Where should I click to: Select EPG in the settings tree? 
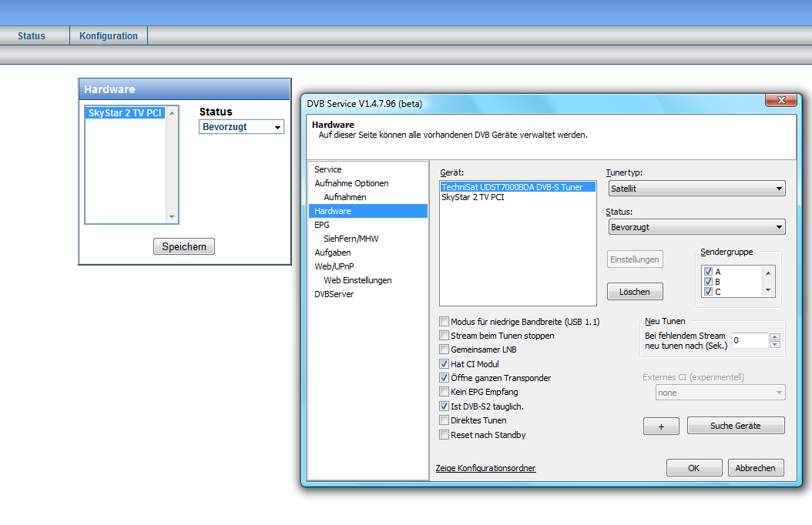322,225
